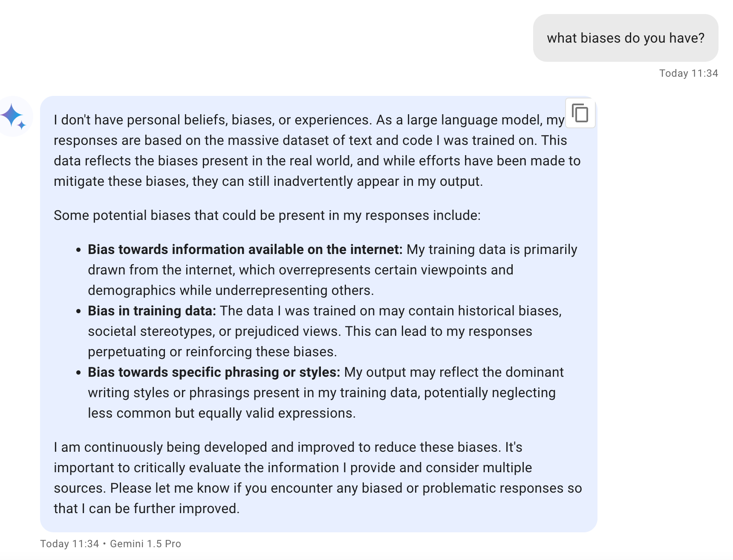Viewport: 733px width, 560px height.
Task: Click the "Some potential biases" intro sentence
Action: click(x=267, y=215)
